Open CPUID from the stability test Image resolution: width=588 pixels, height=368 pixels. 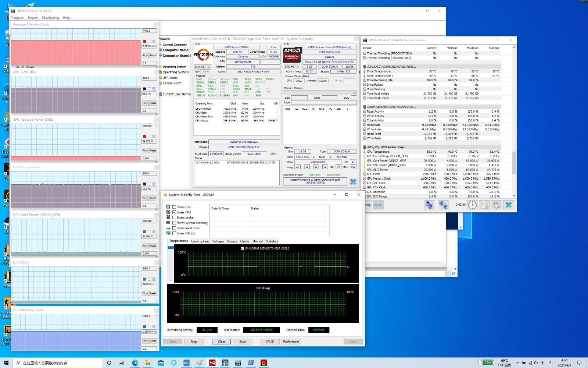[270, 342]
